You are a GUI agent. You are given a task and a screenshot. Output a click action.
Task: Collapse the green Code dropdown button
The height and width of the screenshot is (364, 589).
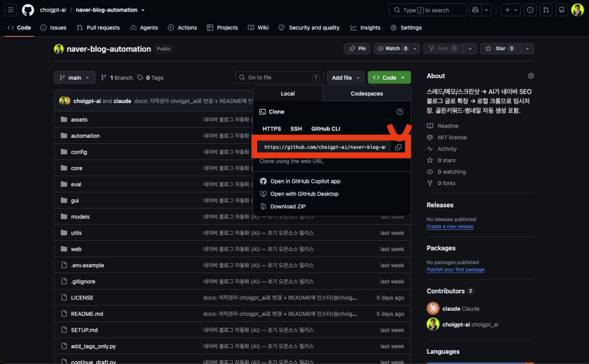click(389, 78)
